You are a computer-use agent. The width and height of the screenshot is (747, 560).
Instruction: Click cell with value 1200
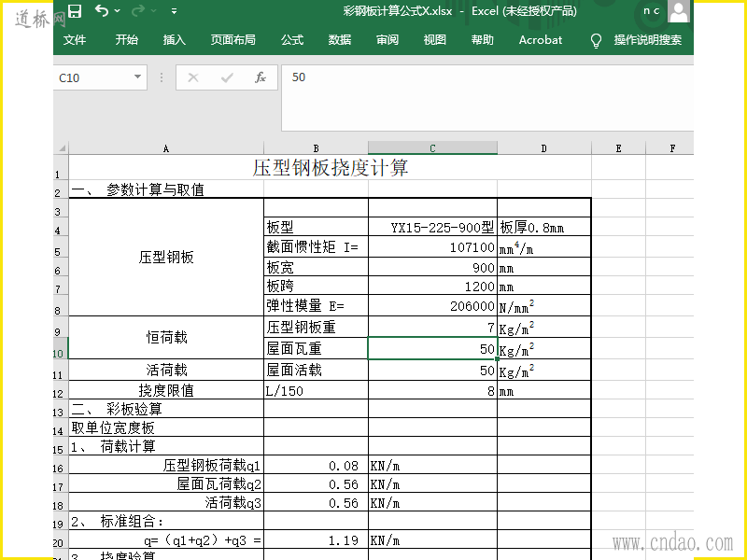pyautogui.click(x=432, y=286)
